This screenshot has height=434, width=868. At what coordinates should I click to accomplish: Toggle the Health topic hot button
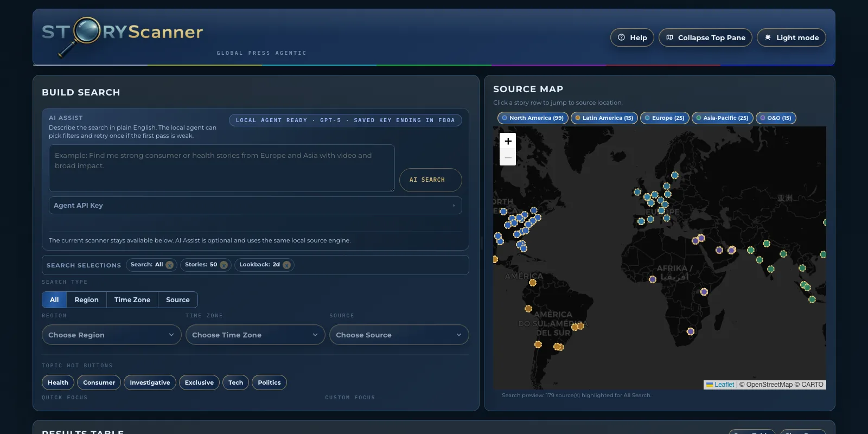tap(58, 382)
